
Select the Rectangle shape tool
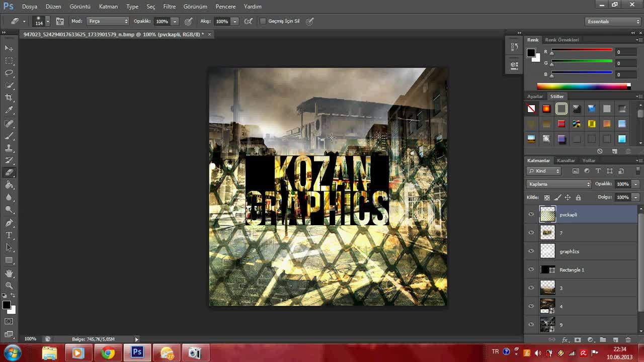coord(9,260)
